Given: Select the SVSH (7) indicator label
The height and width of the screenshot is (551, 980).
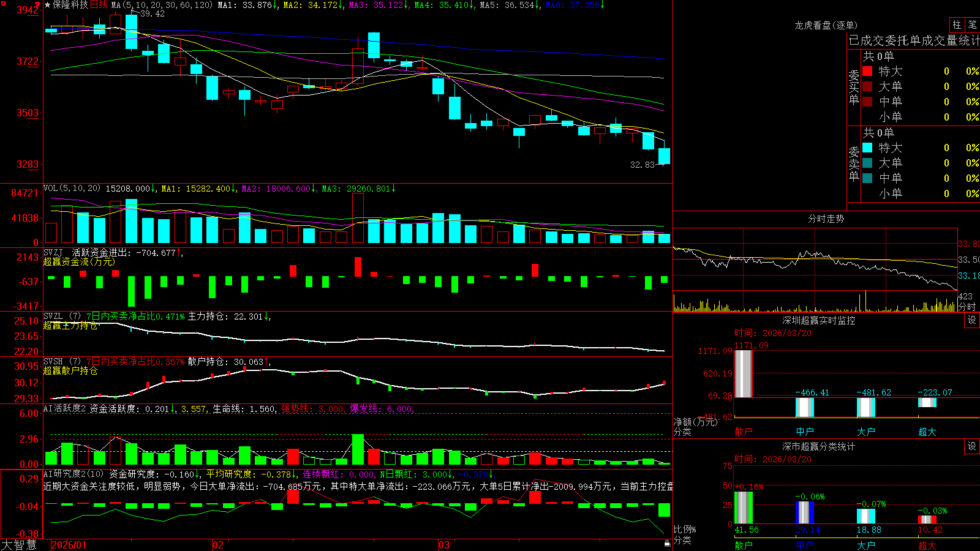Looking at the screenshot, I should 62,362.
